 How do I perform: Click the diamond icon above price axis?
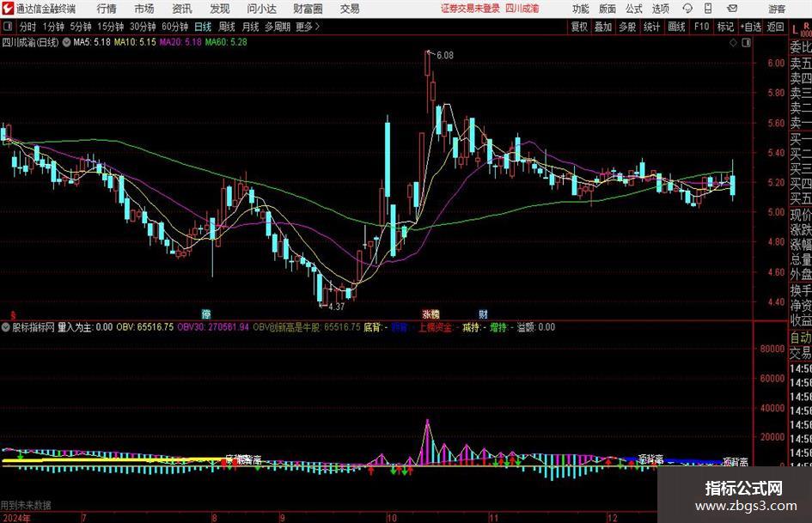coord(733,43)
